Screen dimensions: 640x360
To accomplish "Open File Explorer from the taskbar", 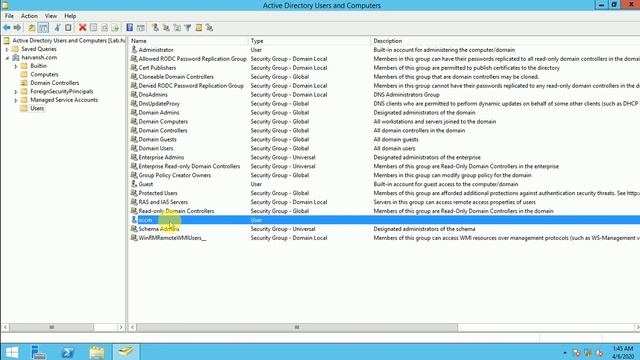I will point(97,352).
